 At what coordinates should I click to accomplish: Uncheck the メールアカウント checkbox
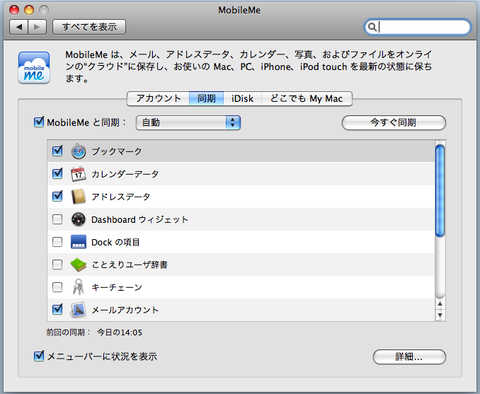pyautogui.click(x=57, y=309)
